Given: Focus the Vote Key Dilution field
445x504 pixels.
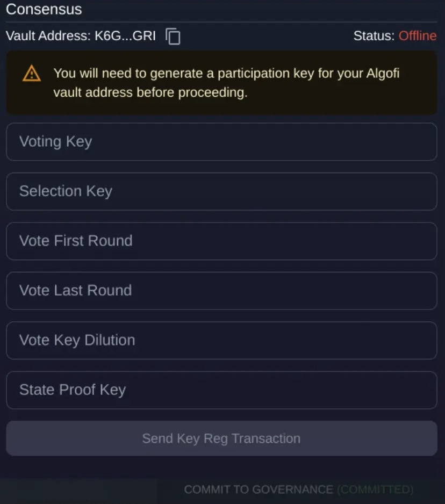Looking at the screenshot, I should tap(221, 340).
